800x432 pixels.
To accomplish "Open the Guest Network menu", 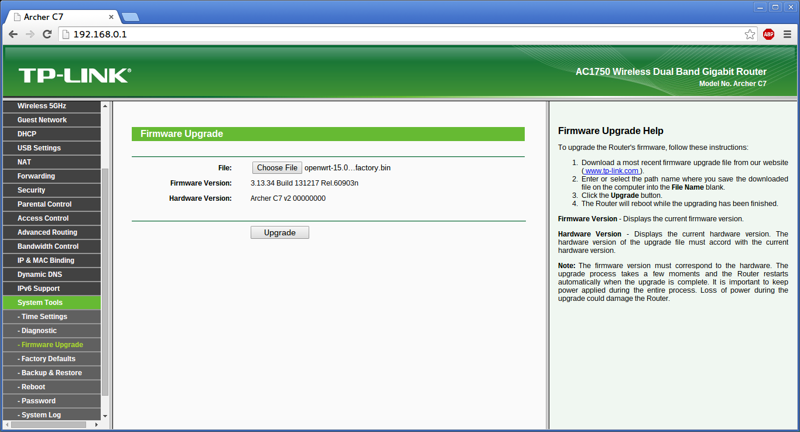I will click(x=52, y=120).
